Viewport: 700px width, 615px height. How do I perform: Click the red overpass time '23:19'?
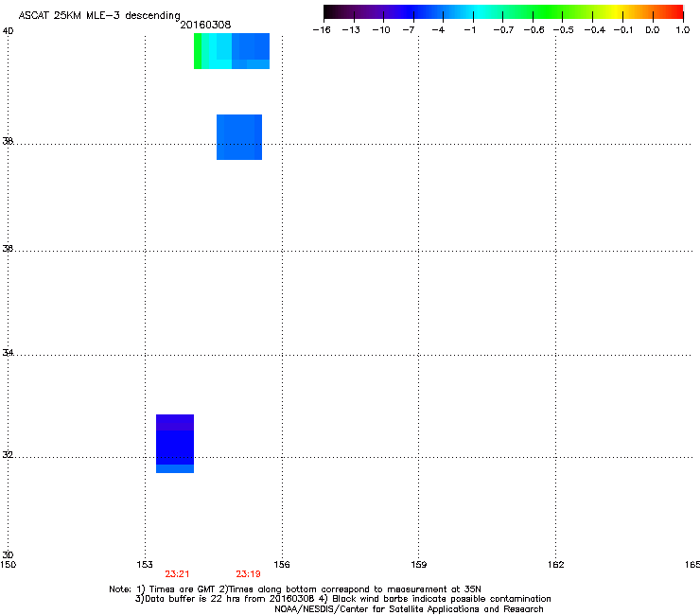(x=248, y=574)
